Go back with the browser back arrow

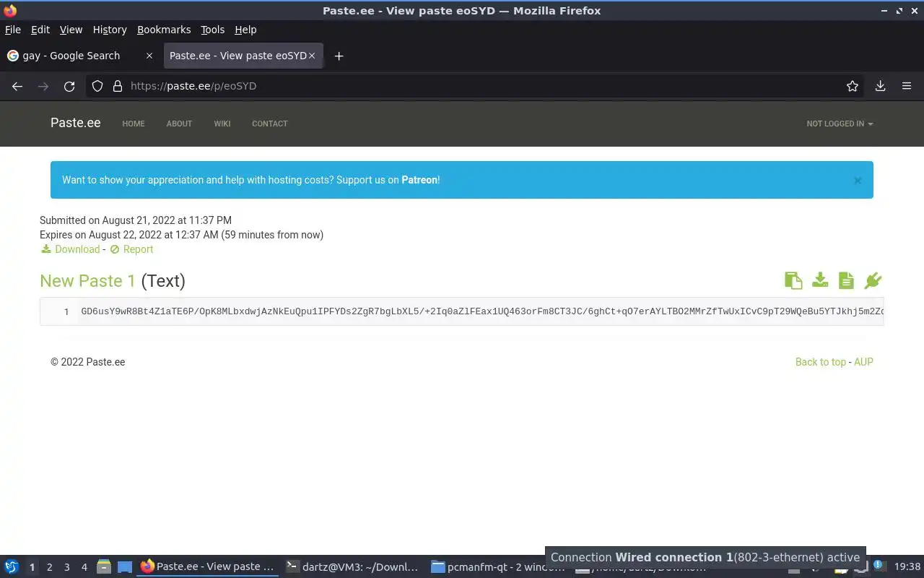tap(17, 86)
